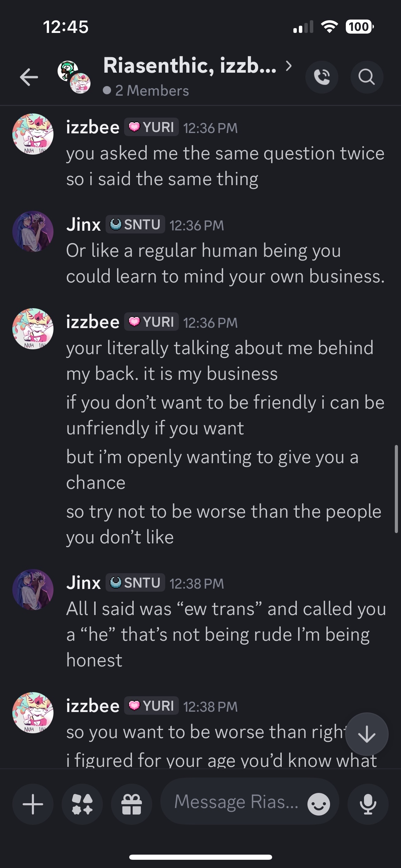
Task: Tap the back arrow
Action: (29, 77)
